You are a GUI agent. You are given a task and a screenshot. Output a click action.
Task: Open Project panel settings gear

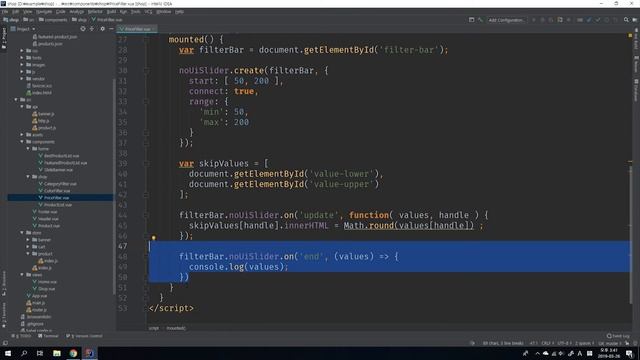(102, 29)
